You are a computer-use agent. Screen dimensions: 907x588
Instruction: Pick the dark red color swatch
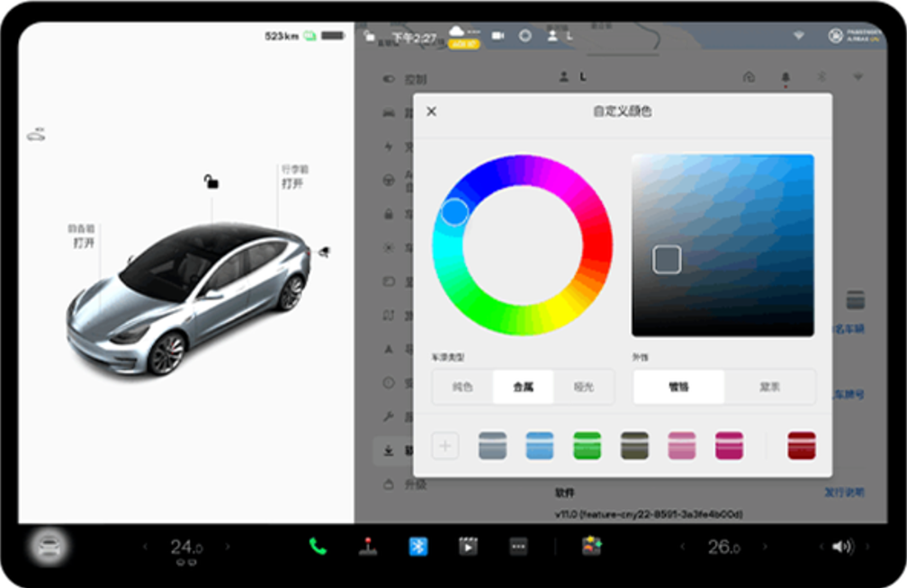click(802, 446)
